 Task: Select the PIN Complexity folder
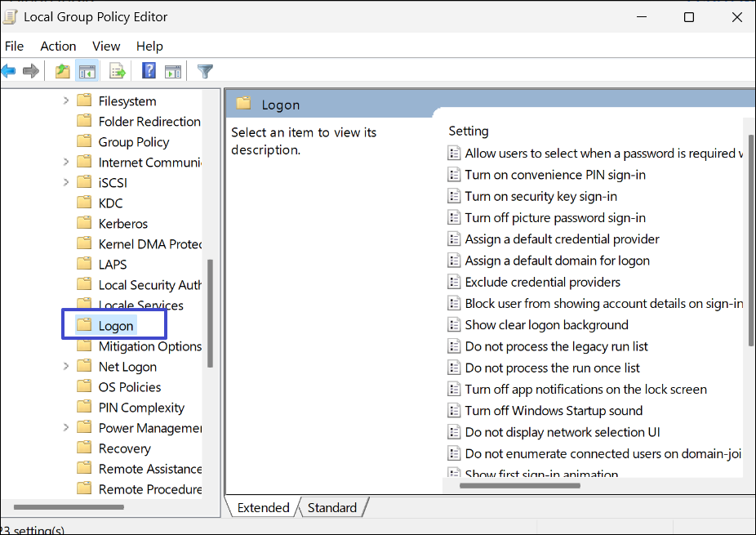pyautogui.click(x=140, y=408)
